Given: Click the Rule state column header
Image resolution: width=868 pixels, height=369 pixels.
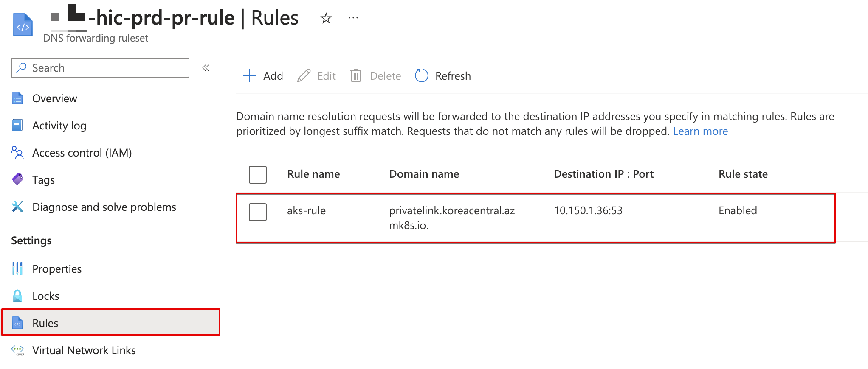Looking at the screenshot, I should click(743, 174).
